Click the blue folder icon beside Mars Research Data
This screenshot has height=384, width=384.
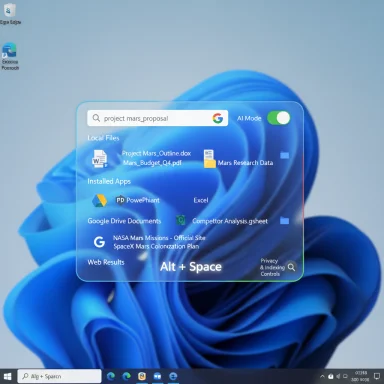(x=285, y=155)
